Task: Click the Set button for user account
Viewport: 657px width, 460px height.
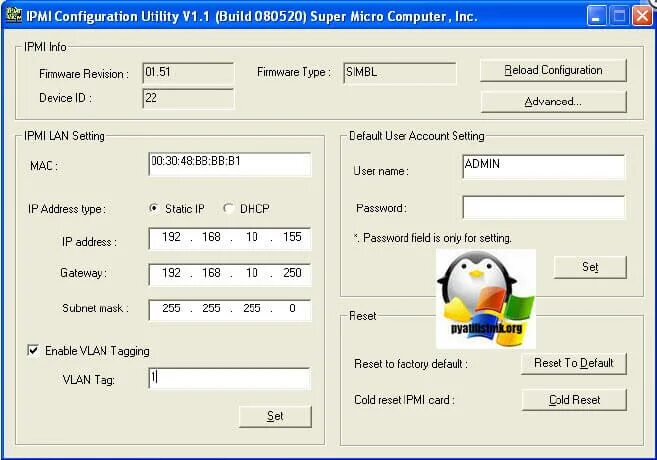Action: [590, 267]
